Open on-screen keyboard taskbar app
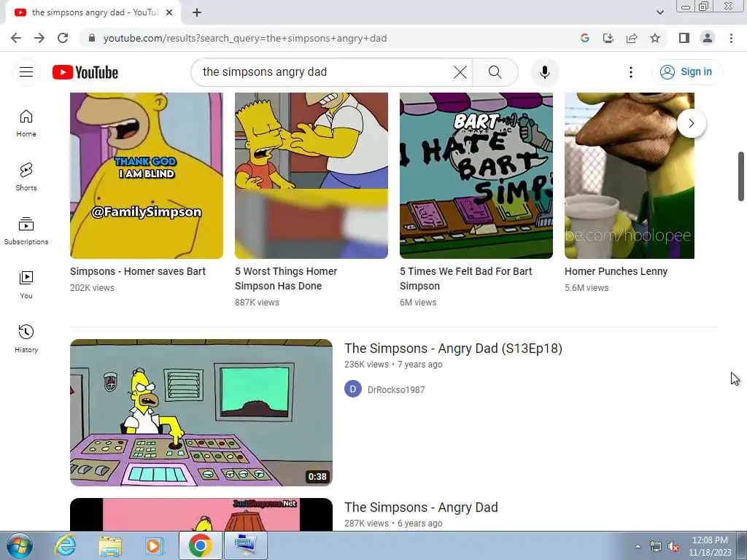The height and width of the screenshot is (560, 747). [x=245, y=545]
